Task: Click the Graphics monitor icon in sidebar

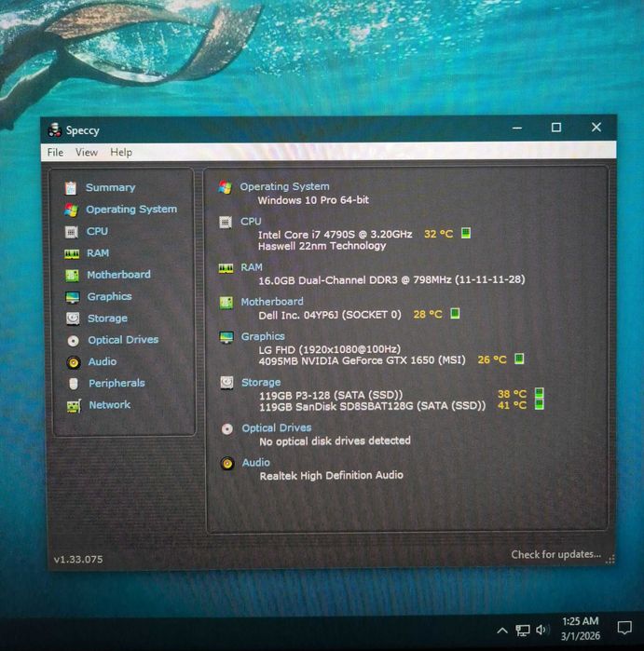Action: [x=73, y=297]
